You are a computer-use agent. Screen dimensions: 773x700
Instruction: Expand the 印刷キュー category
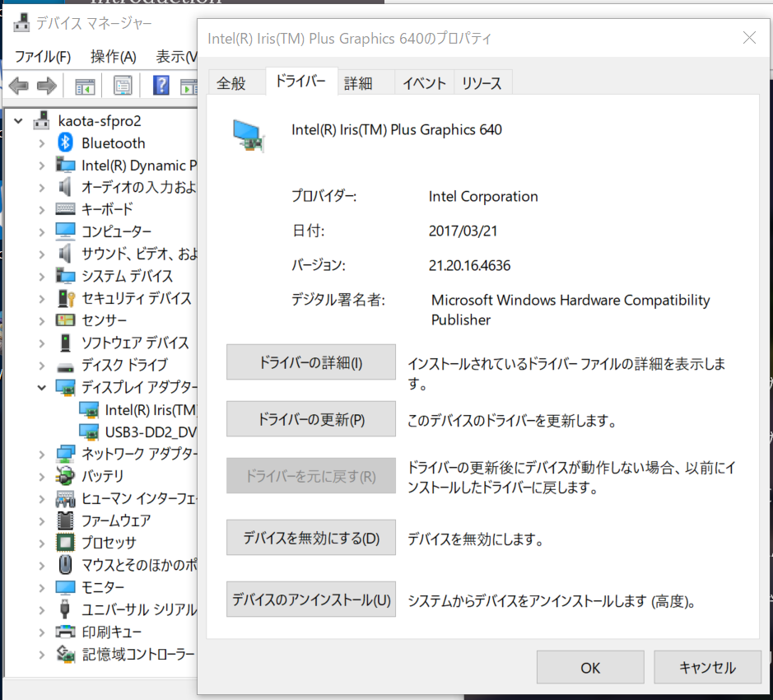click(42, 632)
